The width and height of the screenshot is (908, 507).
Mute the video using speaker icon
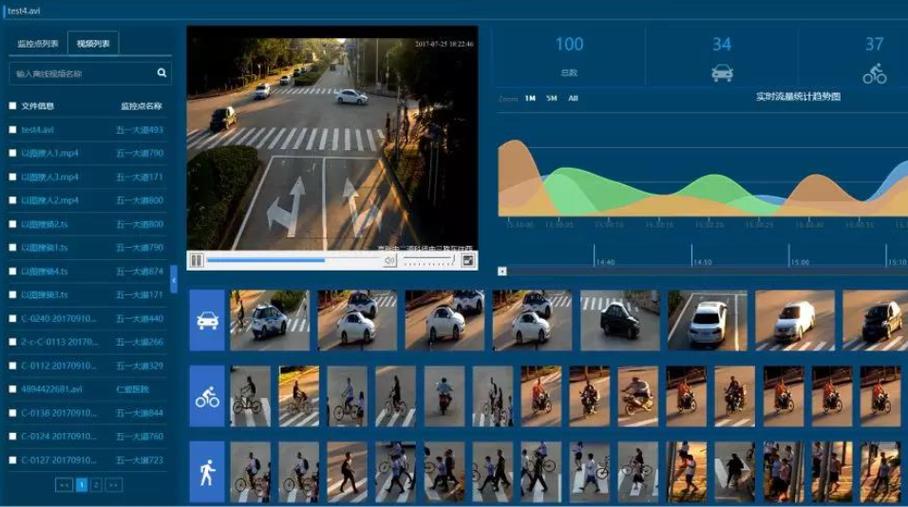click(x=390, y=260)
